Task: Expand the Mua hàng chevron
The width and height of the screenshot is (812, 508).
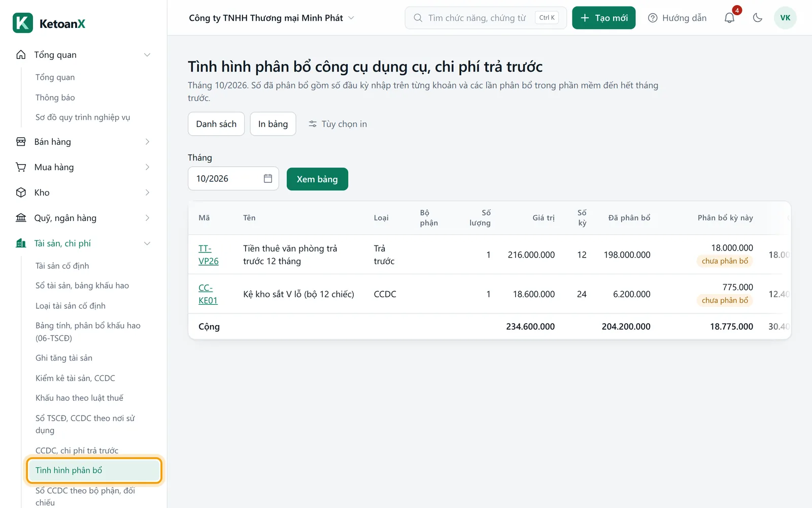Action: [x=147, y=167]
